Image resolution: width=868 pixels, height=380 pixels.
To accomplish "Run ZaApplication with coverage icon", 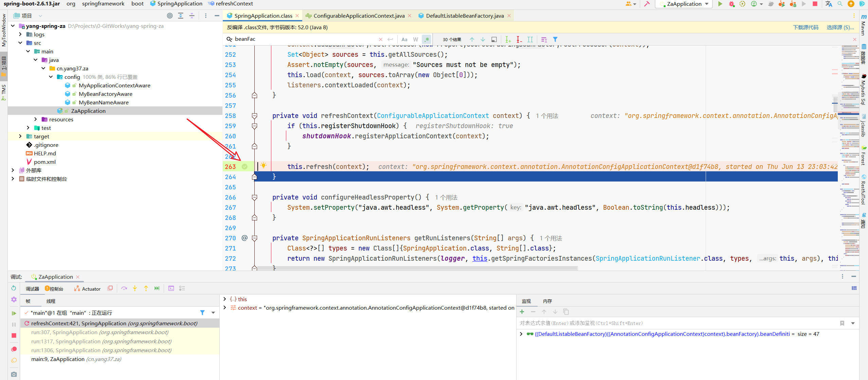I will (x=742, y=4).
